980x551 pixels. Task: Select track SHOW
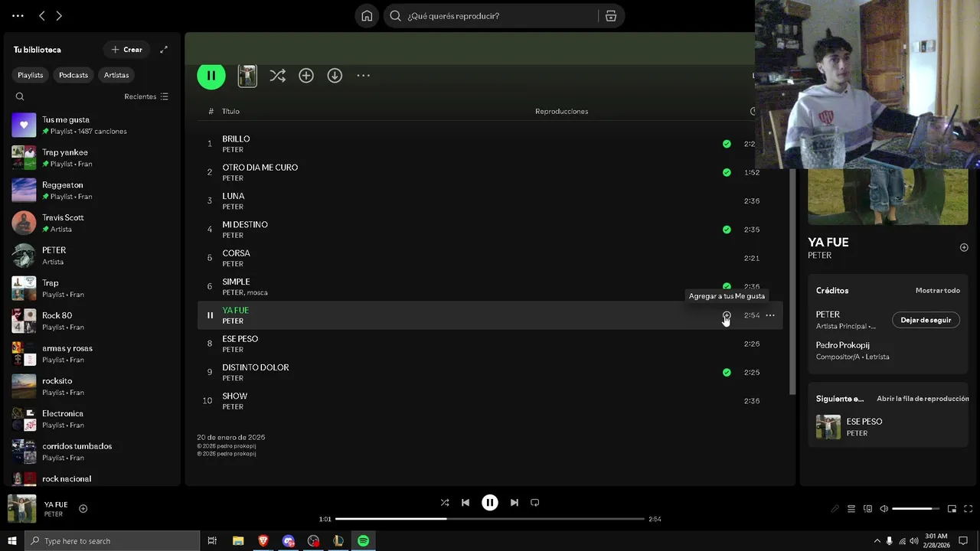(490, 401)
